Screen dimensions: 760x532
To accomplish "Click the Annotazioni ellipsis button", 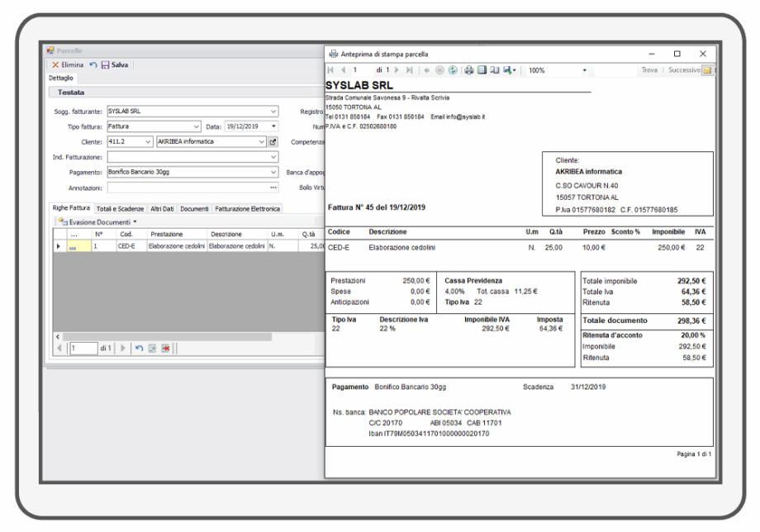I will 273,188.
